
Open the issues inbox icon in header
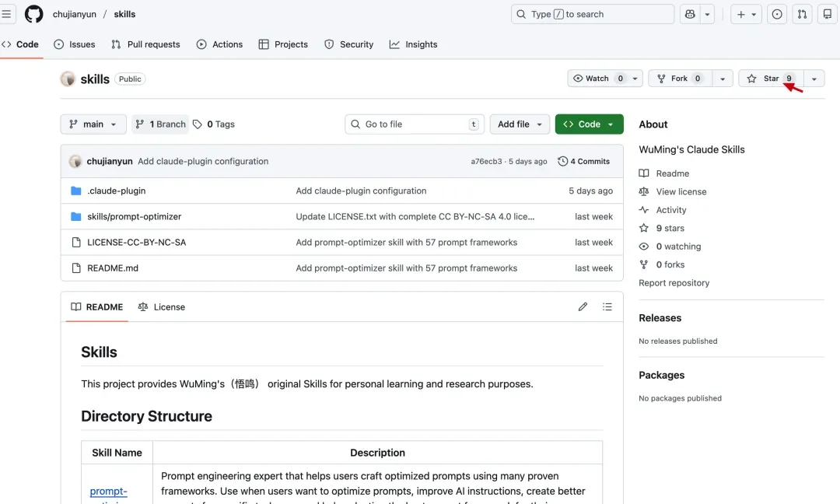tap(777, 14)
